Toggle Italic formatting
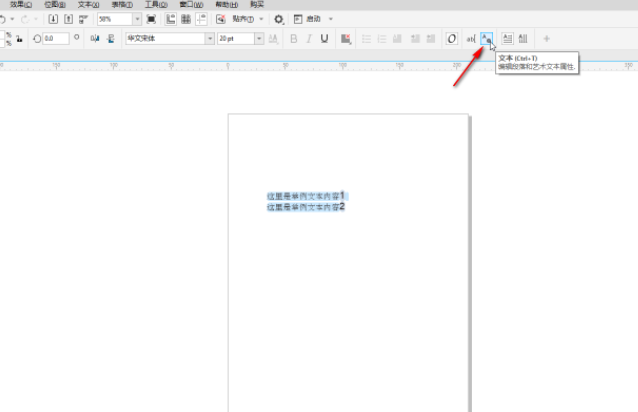 click(x=309, y=38)
